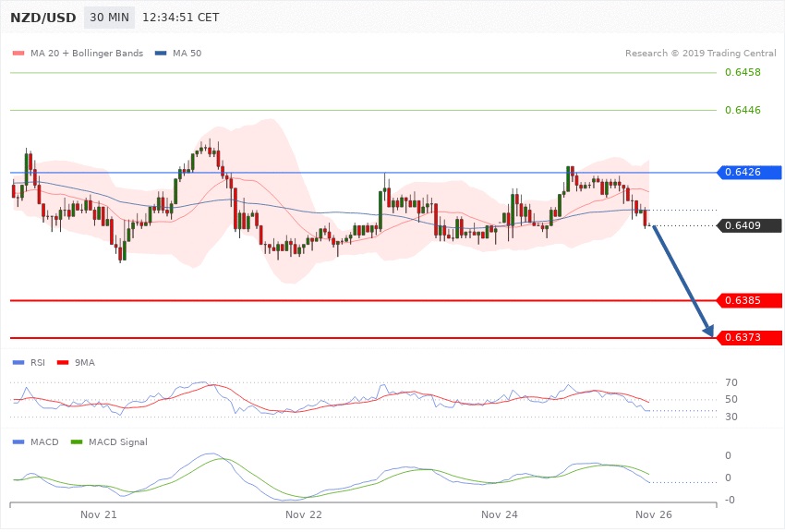Select the Nov 24 date label
The width and height of the screenshot is (785, 532).
[500, 513]
